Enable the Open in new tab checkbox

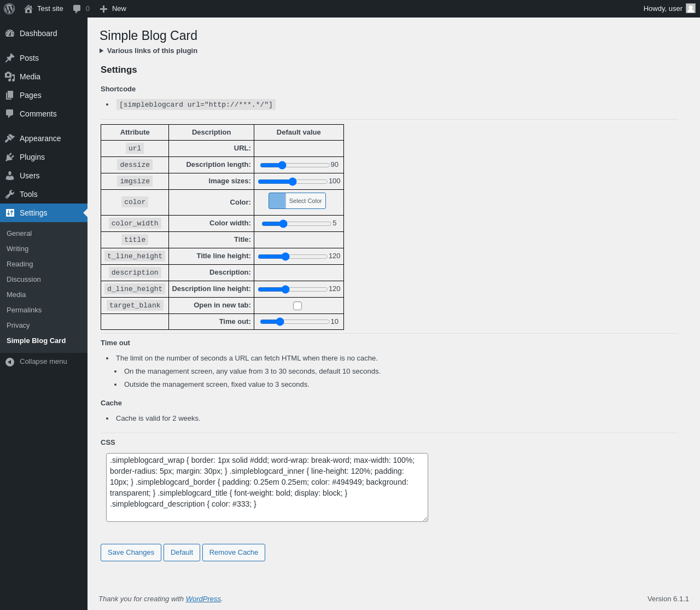[x=297, y=306]
